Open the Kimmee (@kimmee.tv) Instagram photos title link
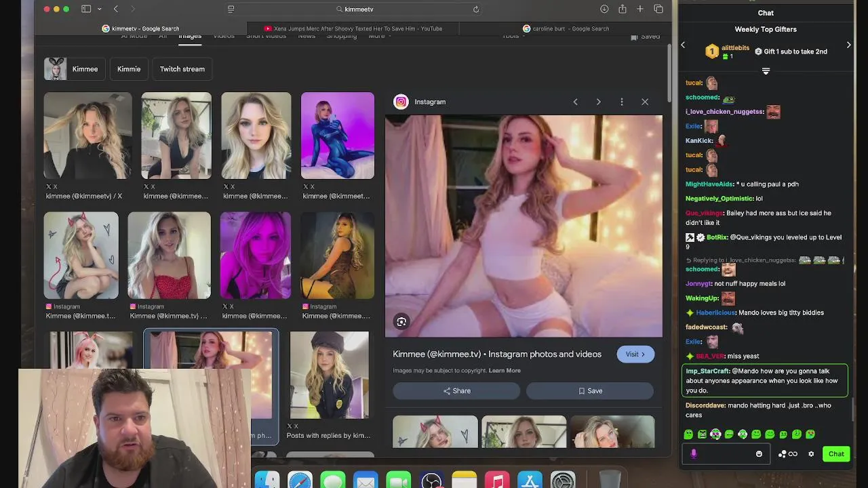This screenshot has height=488, width=868. point(497,354)
